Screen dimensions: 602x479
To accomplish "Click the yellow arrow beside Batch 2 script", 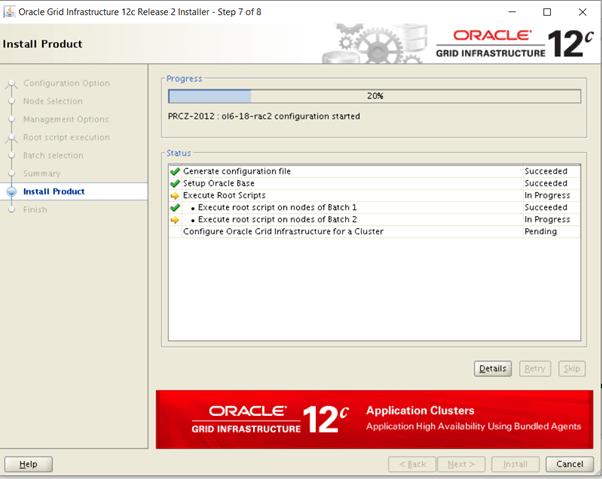I will 175,220.
